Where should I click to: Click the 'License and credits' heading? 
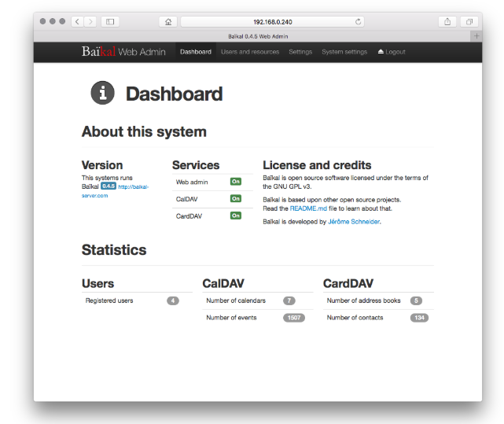click(x=317, y=165)
